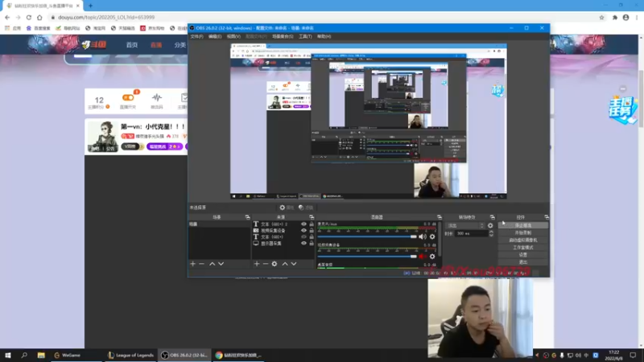Click Audio Mixer vertical scrollbar
Screen dimensions: 644x362
click(440, 238)
